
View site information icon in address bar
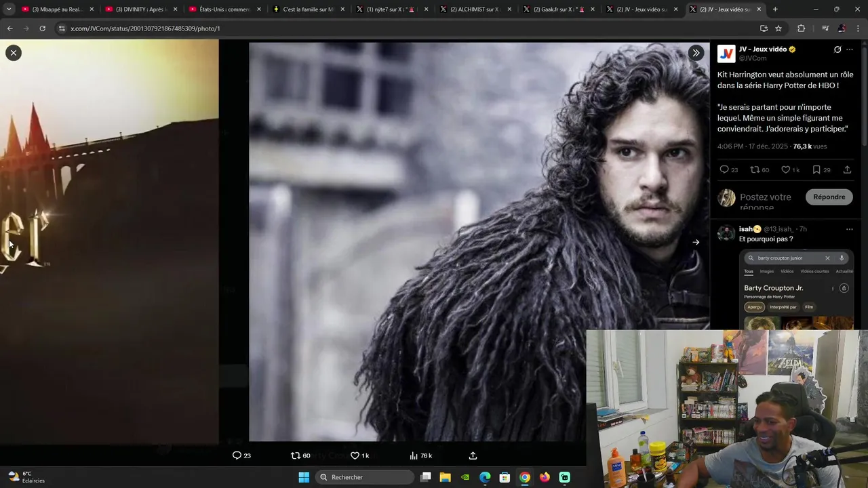[x=62, y=28]
